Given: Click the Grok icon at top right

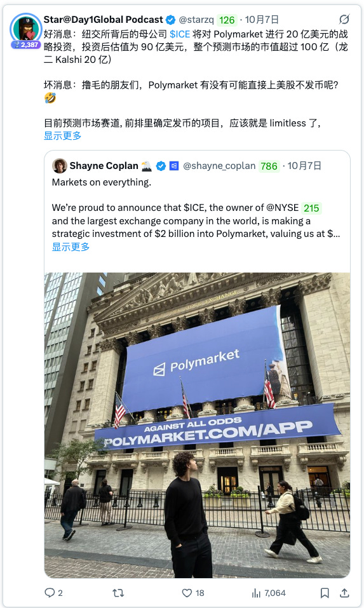Looking at the screenshot, I should pos(344,19).
